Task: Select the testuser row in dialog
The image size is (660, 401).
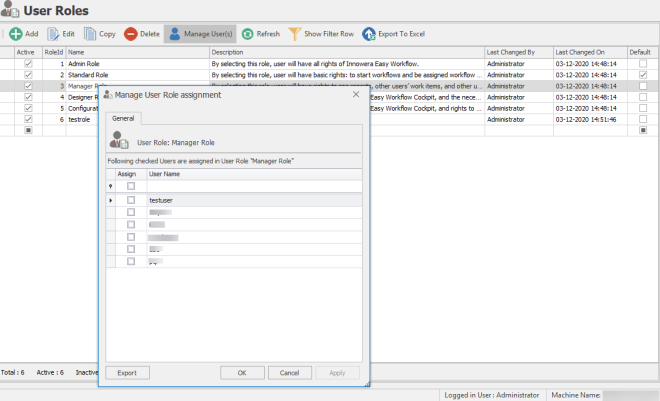Action: click(x=234, y=200)
